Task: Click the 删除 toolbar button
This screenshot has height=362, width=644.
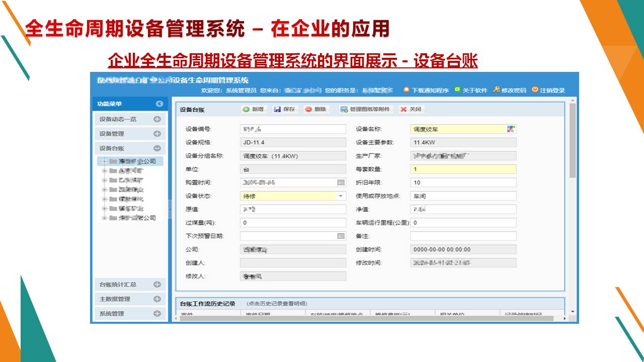Action: tap(316, 109)
